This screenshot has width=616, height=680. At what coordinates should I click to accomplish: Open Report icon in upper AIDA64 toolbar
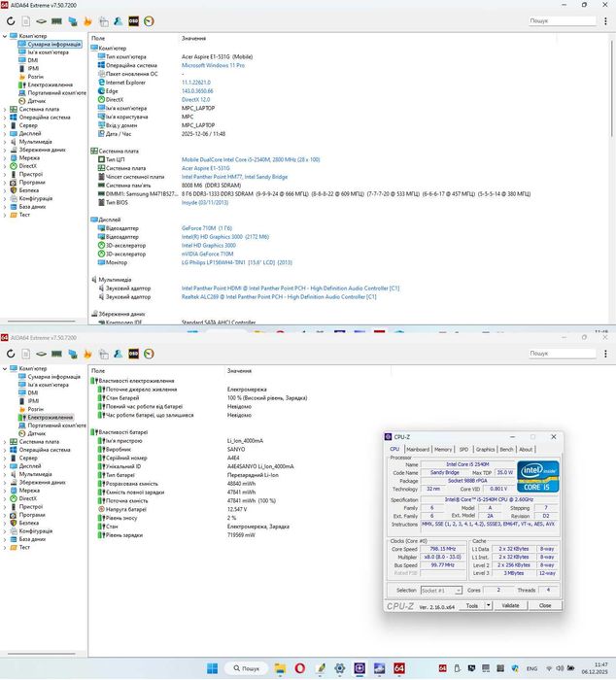coord(26,21)
